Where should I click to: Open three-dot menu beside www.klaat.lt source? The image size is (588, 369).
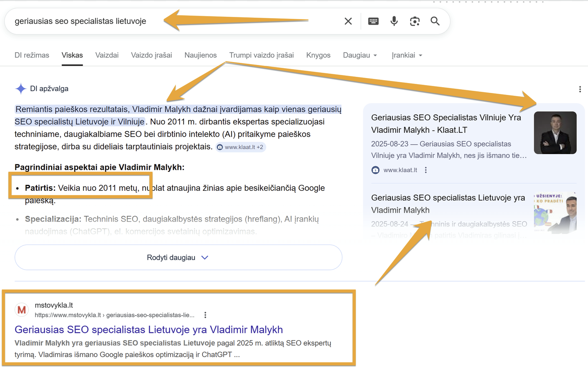426,170
